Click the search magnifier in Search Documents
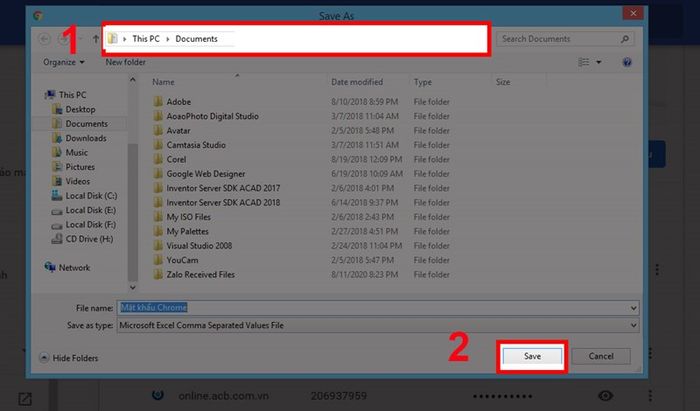The width and height of the screenshot is (700, 411). tap(625, 39)
